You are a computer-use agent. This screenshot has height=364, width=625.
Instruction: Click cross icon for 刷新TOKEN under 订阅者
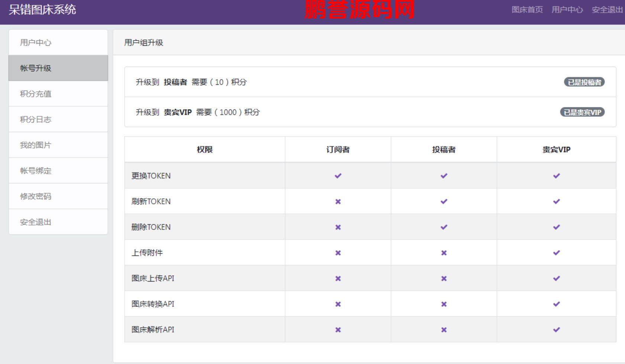click(x=338, y=201)
